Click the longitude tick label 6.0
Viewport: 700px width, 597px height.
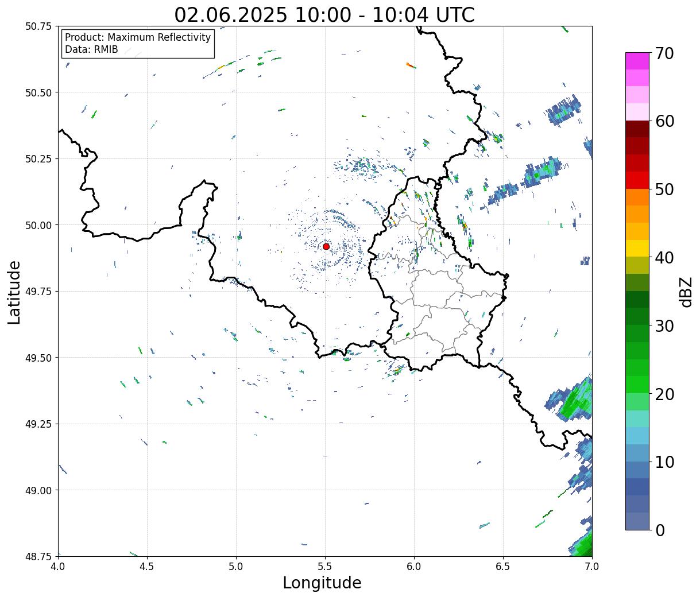(x=414, y=566)
